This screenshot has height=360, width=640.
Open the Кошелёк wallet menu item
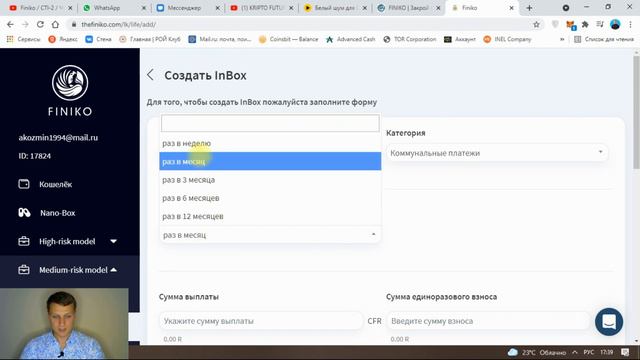[45, 184]
